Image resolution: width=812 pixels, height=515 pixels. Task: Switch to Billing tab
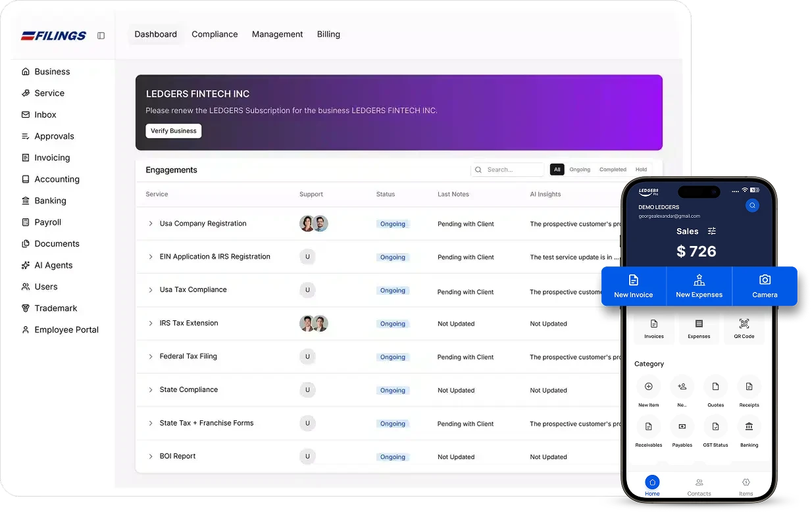pyautogui.click(x=328, y=34)
